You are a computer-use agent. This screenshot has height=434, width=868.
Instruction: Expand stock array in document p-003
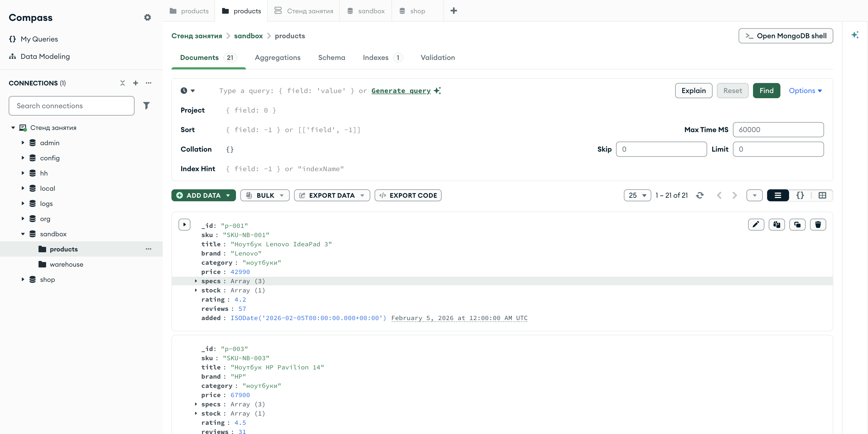point(196,413)
